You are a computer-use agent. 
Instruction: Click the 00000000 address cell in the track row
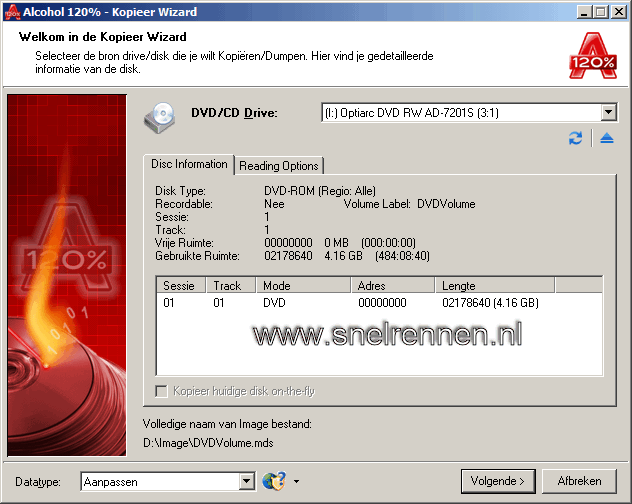(x=382, y=303)
